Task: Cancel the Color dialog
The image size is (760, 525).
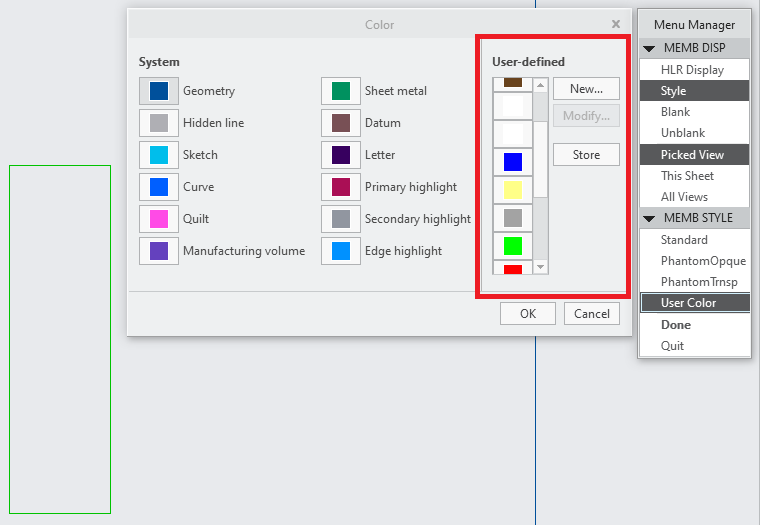Action: tap(592, 314)
